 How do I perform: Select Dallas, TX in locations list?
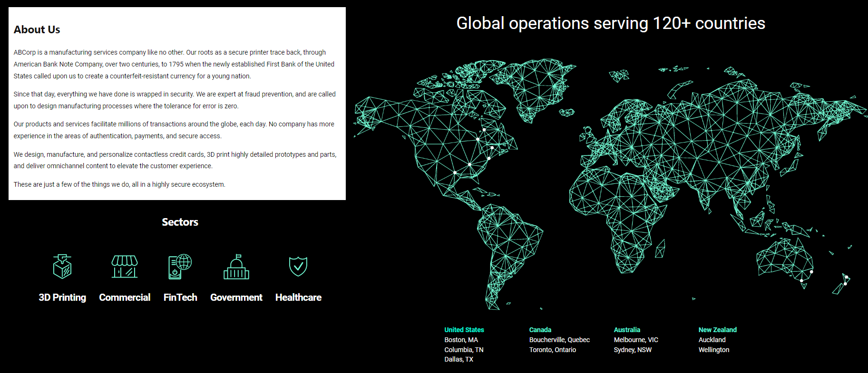click(x=459, y=359)
